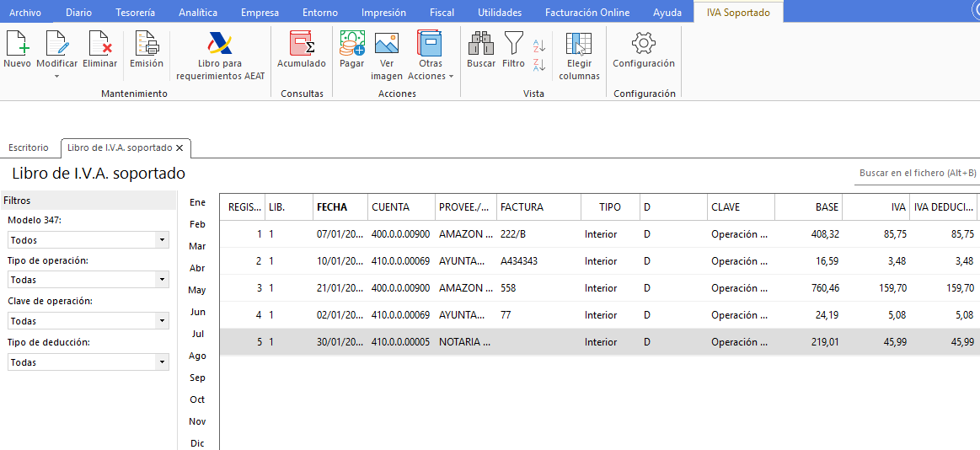Click the Otras Acciones icon
Image resolution: width=980 pixels, height=450 pixels.
coord(430,43)
